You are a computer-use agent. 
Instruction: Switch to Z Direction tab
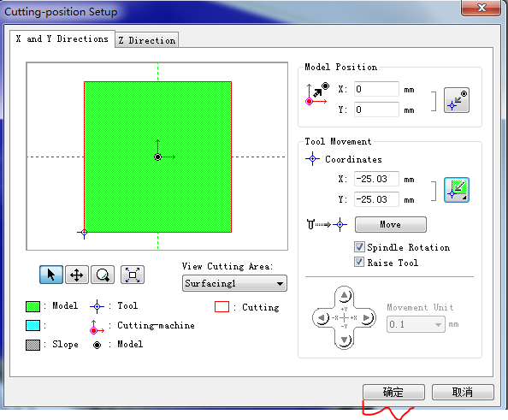pyautogui.click(x=147, y=40)
